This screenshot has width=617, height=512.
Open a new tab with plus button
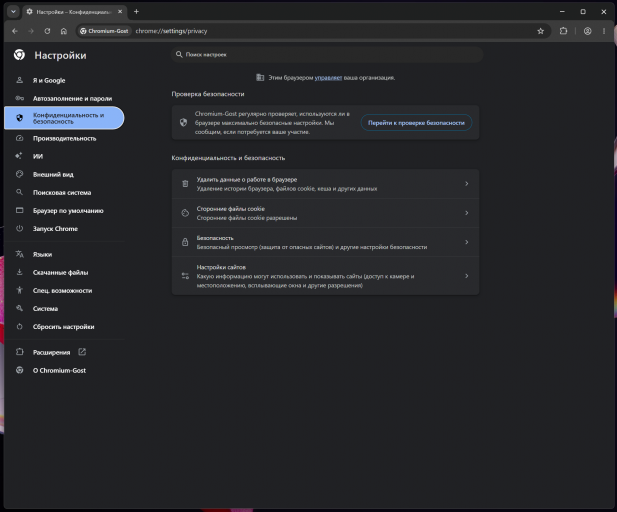[x=136, y=12]
